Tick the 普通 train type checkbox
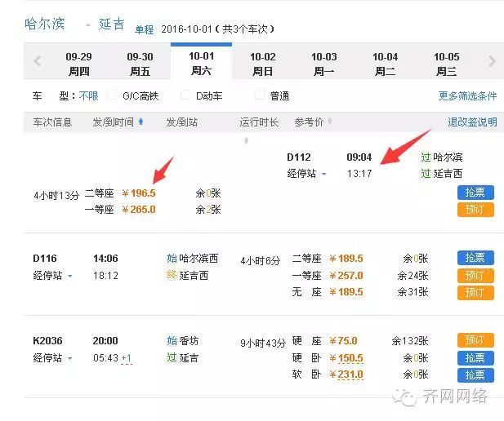The image size is (504, 421). click(260, 95)
